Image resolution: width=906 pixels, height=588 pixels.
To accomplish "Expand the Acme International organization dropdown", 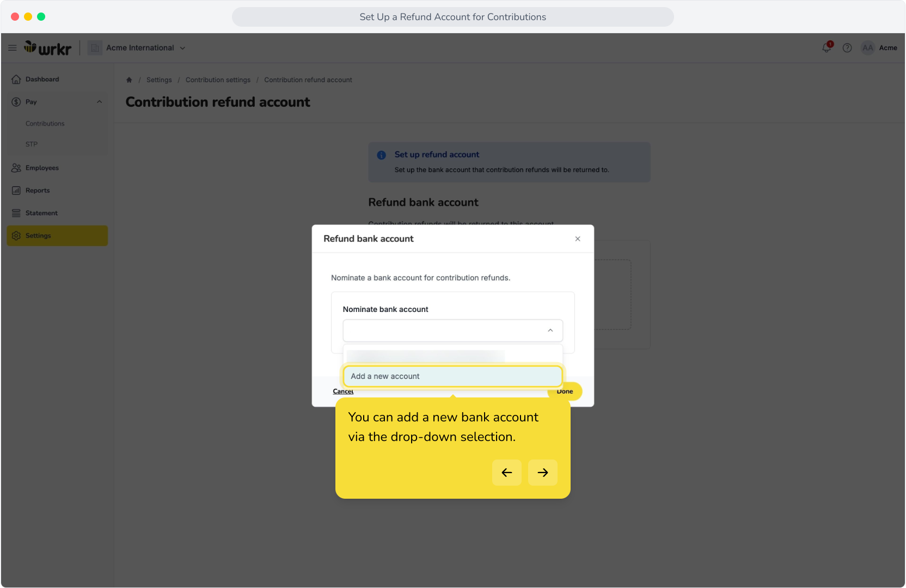I will pos(182,48).
